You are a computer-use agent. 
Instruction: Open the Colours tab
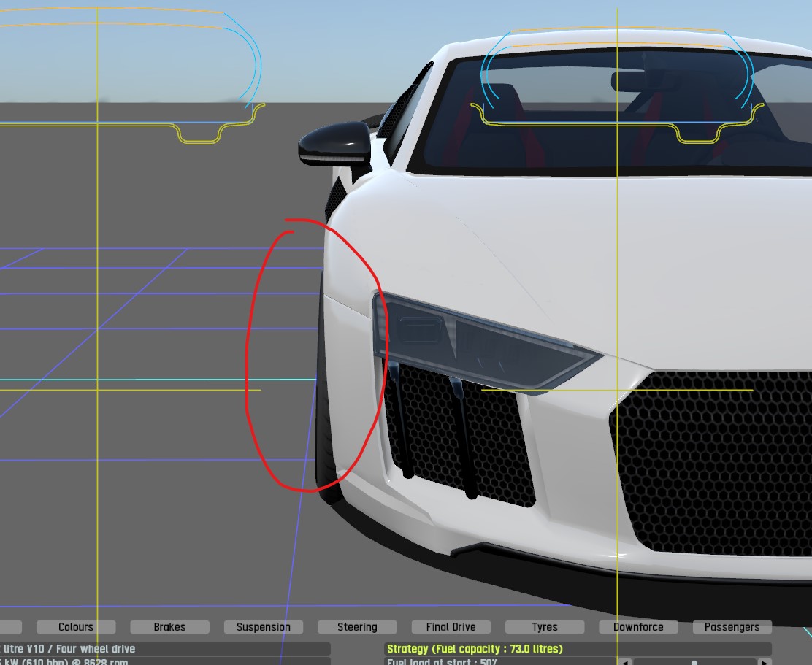point(76,627)
